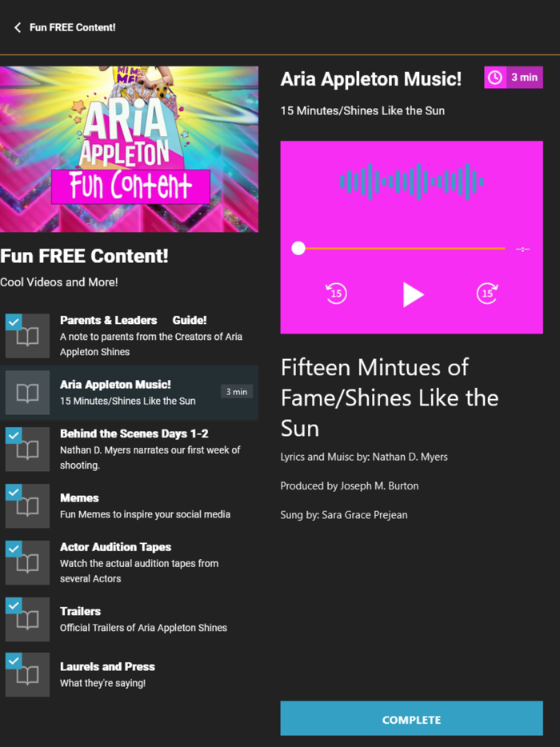Click the back chevron beside Fun FREE Content!
The width and height of the screenshot is (560, 747).
pyautogui.click(x=18, y=28)
